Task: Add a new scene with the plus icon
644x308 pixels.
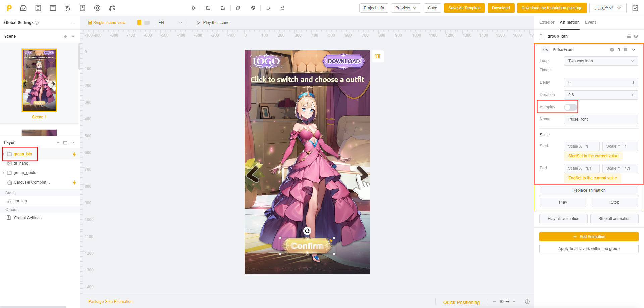Action: point(65,37)
